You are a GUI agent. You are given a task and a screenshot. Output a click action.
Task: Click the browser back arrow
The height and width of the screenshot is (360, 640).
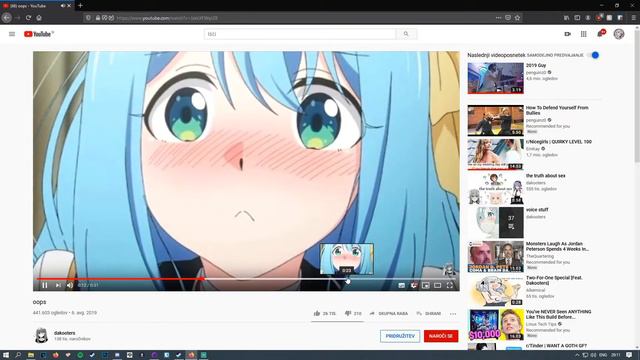pos(7,18)
